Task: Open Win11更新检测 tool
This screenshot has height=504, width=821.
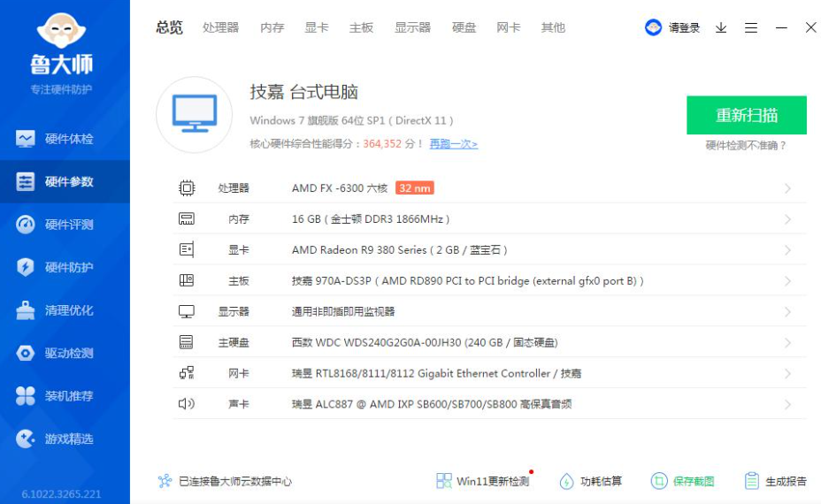Action: click(483, 481)
